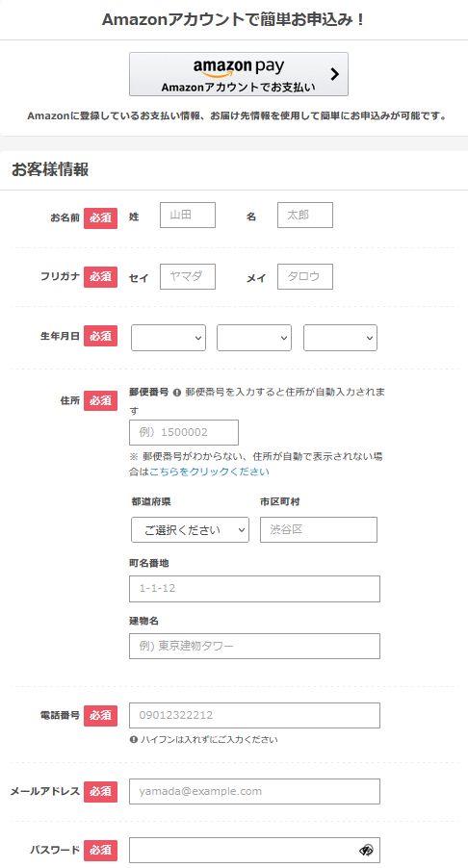This screenshot has height=868, width=468.
Task: Click the postal code info icon
Action: pyautogui.click(x=177, y=392)
